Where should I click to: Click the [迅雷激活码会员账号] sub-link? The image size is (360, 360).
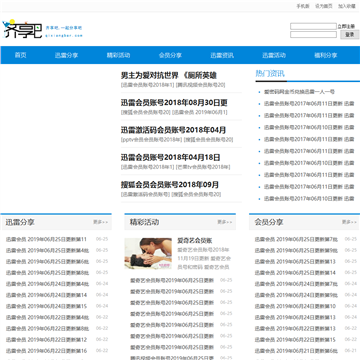[145, 194]
